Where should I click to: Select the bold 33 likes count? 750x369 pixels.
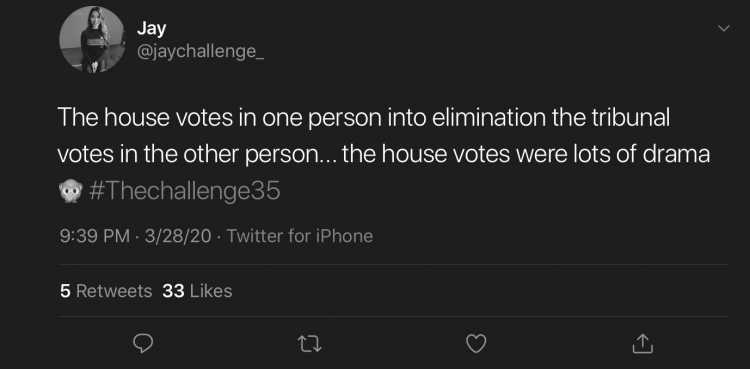173,291
